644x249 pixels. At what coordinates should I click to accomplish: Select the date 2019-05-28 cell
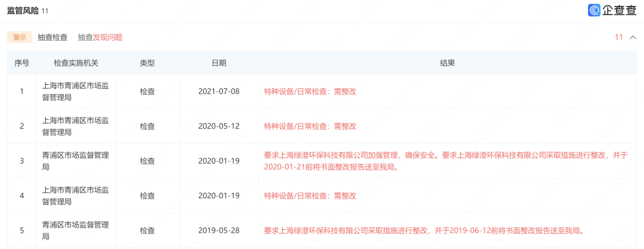coord(219,230)
